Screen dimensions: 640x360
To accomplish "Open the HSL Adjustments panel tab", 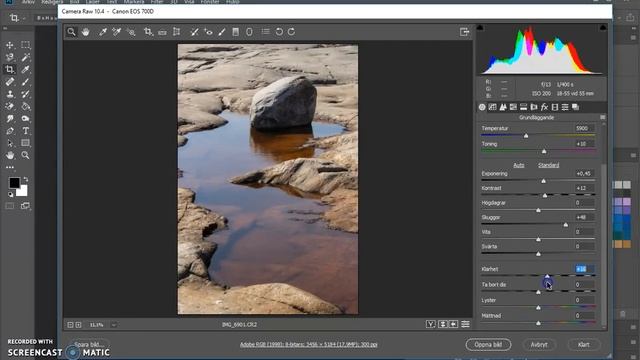I will coord(513,107).
